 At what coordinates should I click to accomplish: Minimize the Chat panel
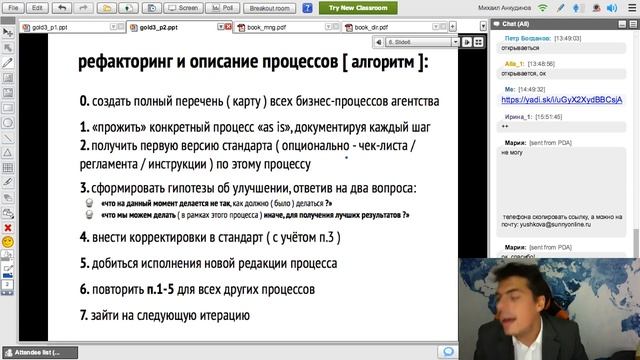pos(622,24)
